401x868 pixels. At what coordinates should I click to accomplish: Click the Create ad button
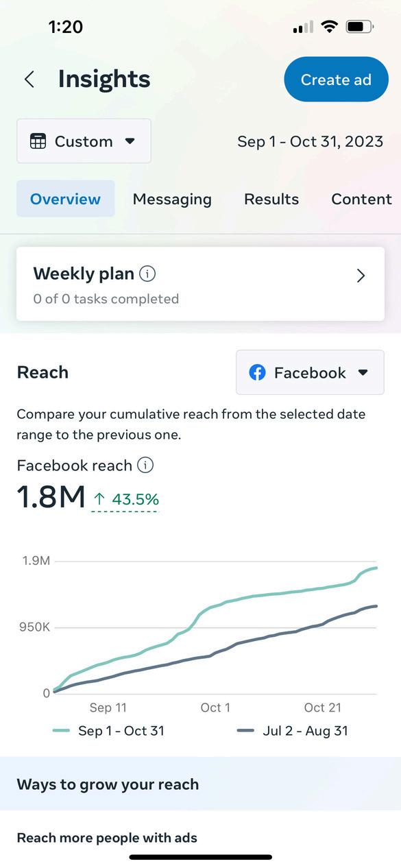pos(336,80)
